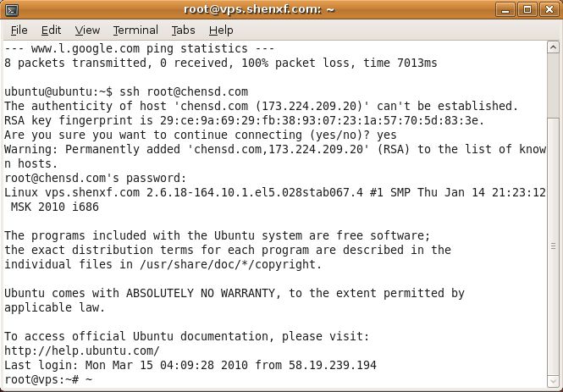This screenshot has height=392, width=563.
Task: Click the RSA key fingerprint line
Action: coord(245,120)
